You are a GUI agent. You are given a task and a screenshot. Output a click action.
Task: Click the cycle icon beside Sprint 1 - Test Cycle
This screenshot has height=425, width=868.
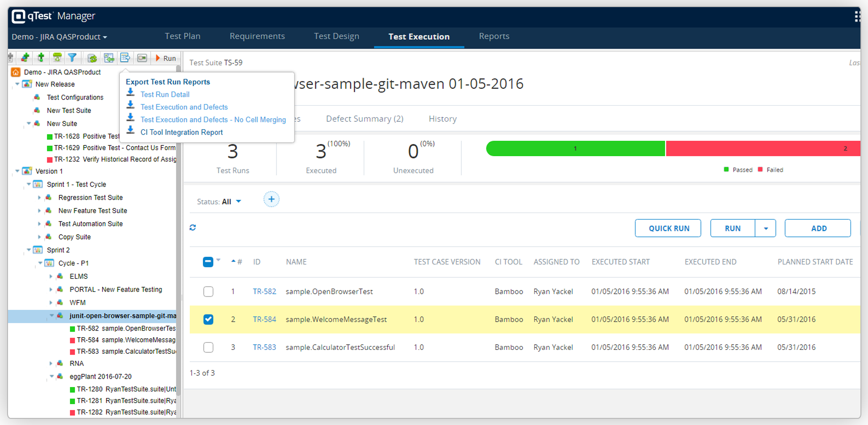(x=38, y=184)
